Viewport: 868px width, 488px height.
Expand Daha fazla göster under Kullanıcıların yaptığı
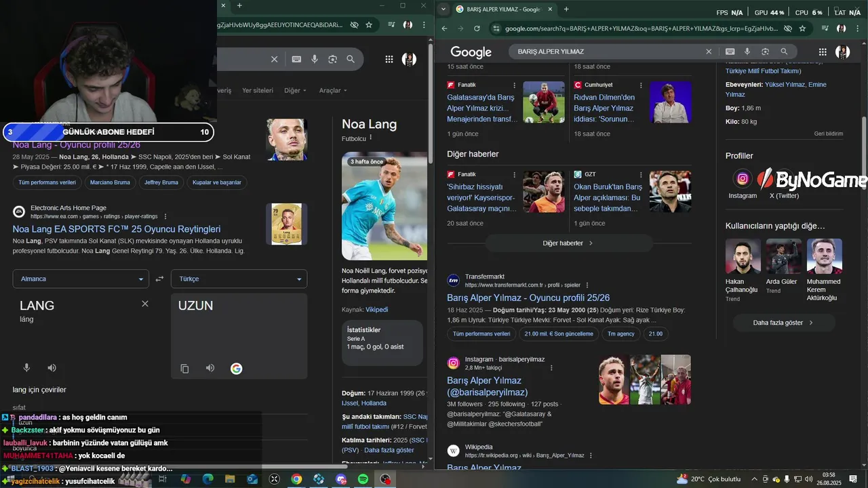pyautogui.click(x=783, y=323)
